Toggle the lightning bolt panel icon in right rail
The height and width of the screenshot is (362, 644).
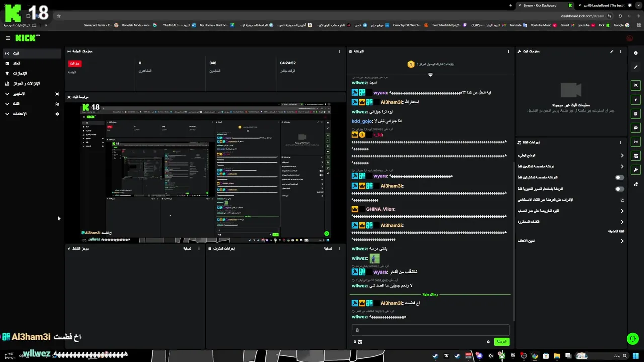click(636, 100)
